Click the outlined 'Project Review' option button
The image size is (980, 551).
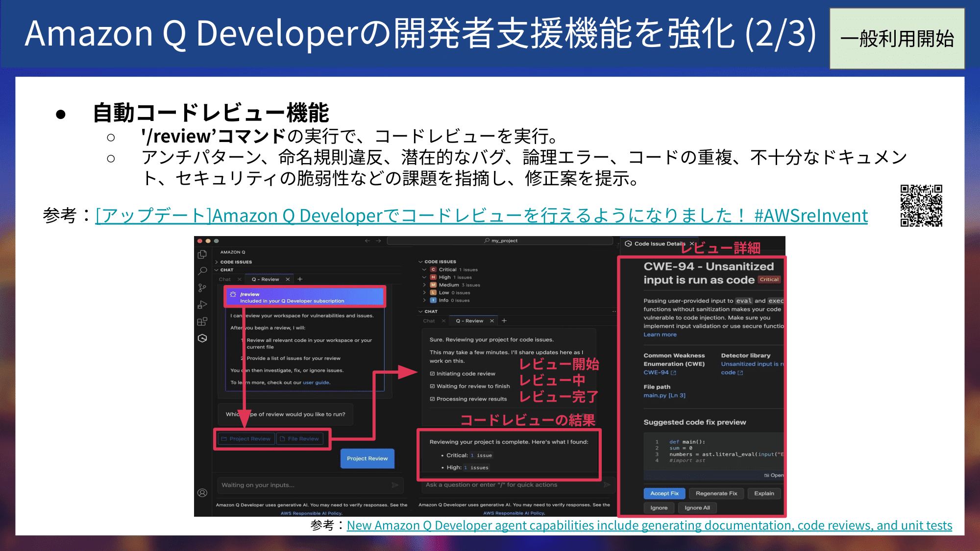coord(245,439)
